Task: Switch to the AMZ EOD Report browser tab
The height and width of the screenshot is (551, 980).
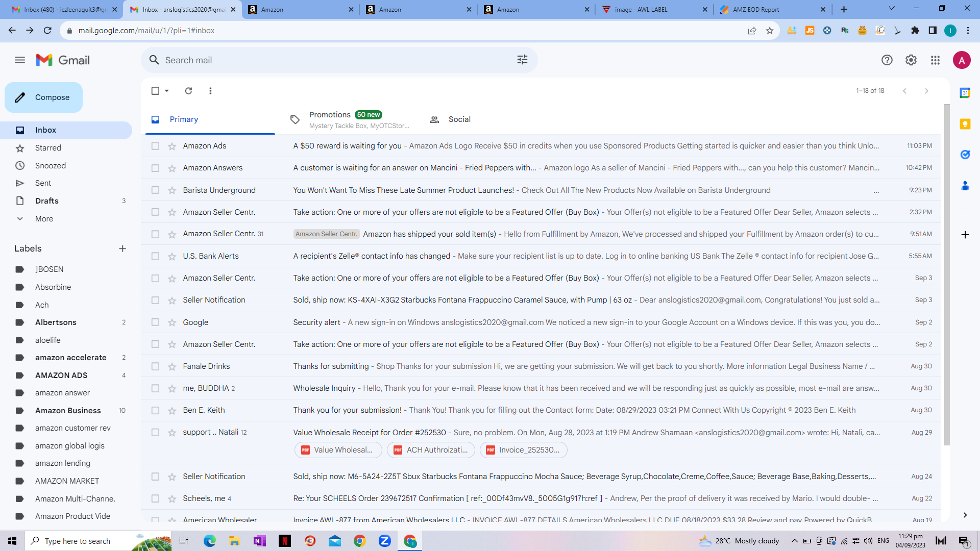Action: pyautogui.click(x=772, y=9)
